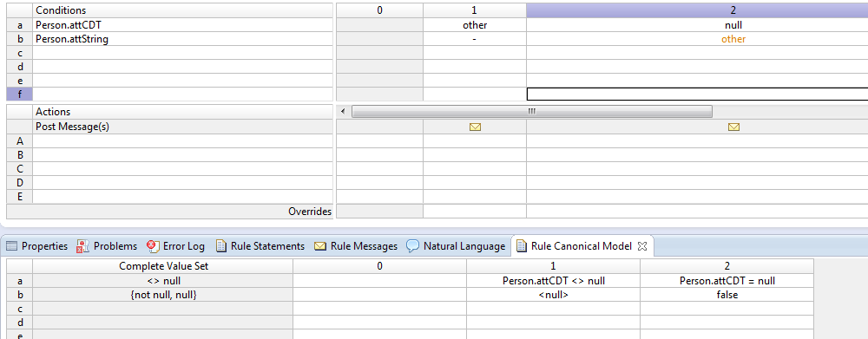Open the Properties view tab
This screenshot has width=868, height=339.
click(36, 246)
